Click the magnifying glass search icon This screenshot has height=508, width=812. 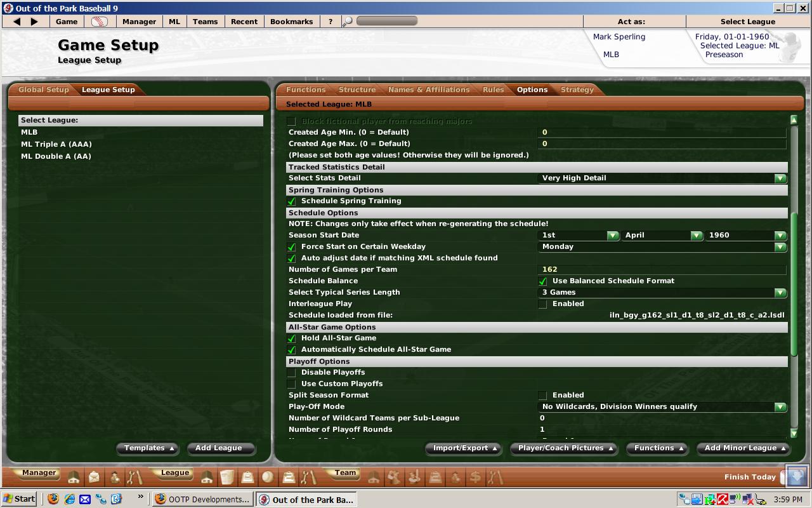click(347, 22)
